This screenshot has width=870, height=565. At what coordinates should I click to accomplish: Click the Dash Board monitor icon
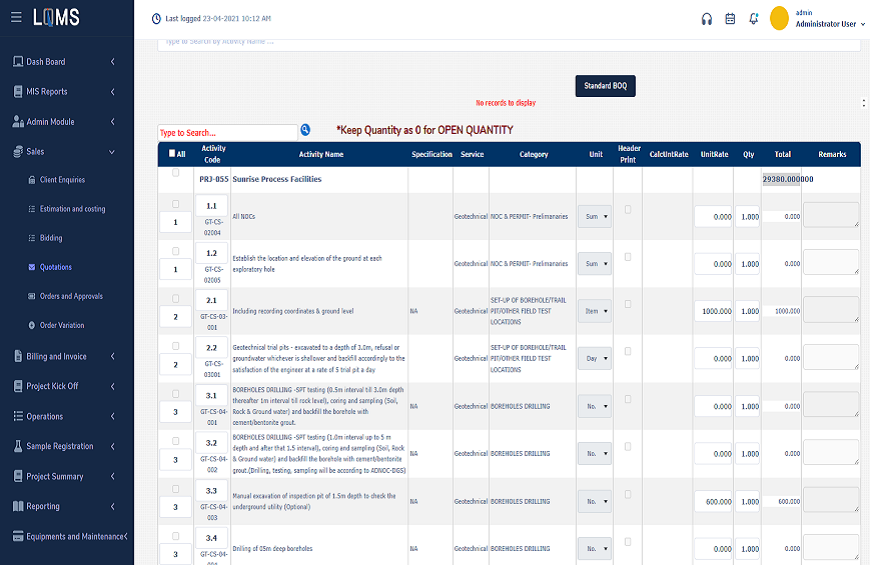click(x=18, y=62)
